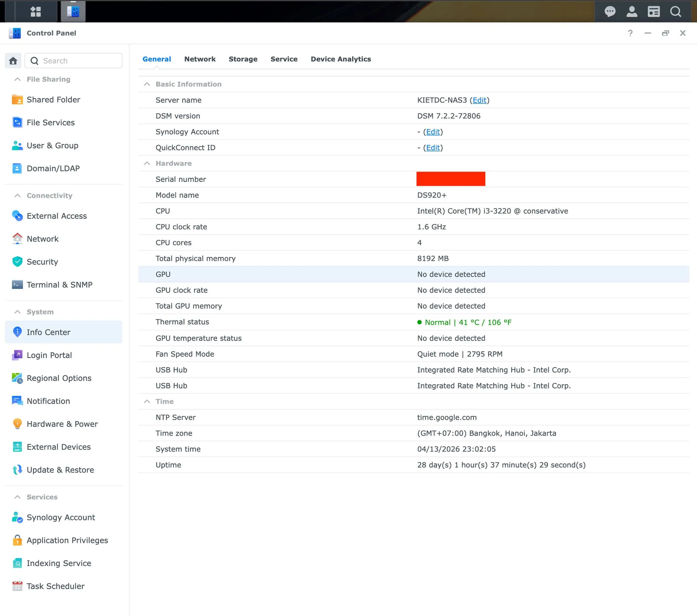This screenshot has width=697, height=616.
Task: Open Indexing Service
Action: click(x=64, y=563)
